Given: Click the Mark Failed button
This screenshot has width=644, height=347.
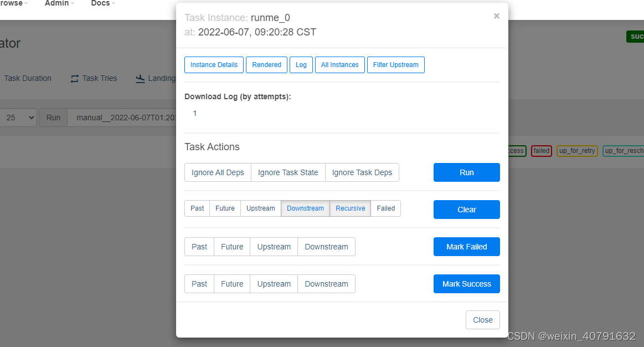Looking at the screenshot, I should pos(467,247).
